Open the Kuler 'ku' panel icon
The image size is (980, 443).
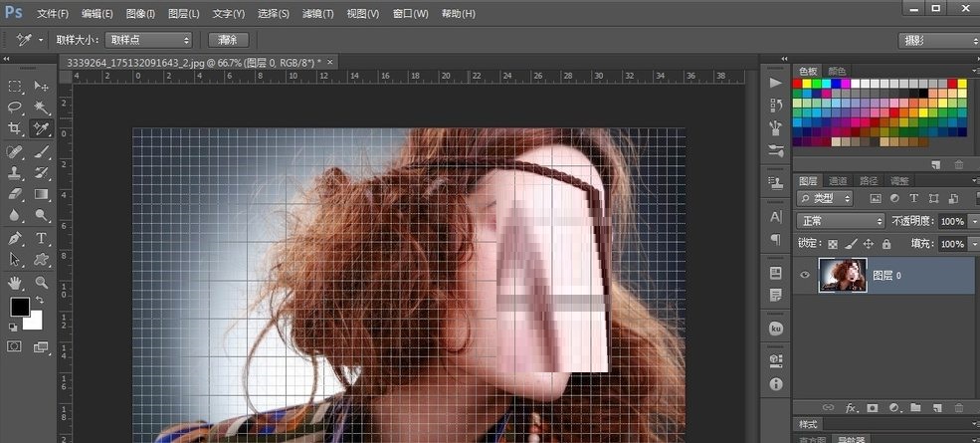(x=776, y=328)
